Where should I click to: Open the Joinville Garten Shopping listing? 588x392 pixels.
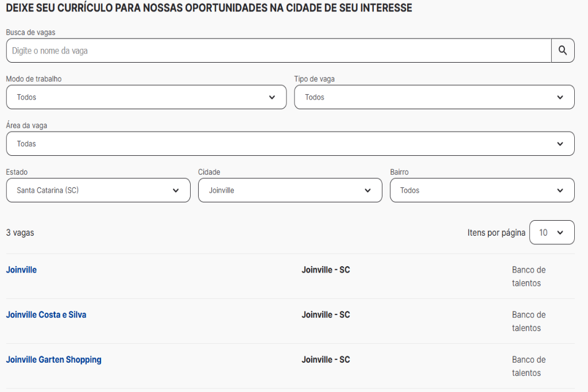coord(53,360)
